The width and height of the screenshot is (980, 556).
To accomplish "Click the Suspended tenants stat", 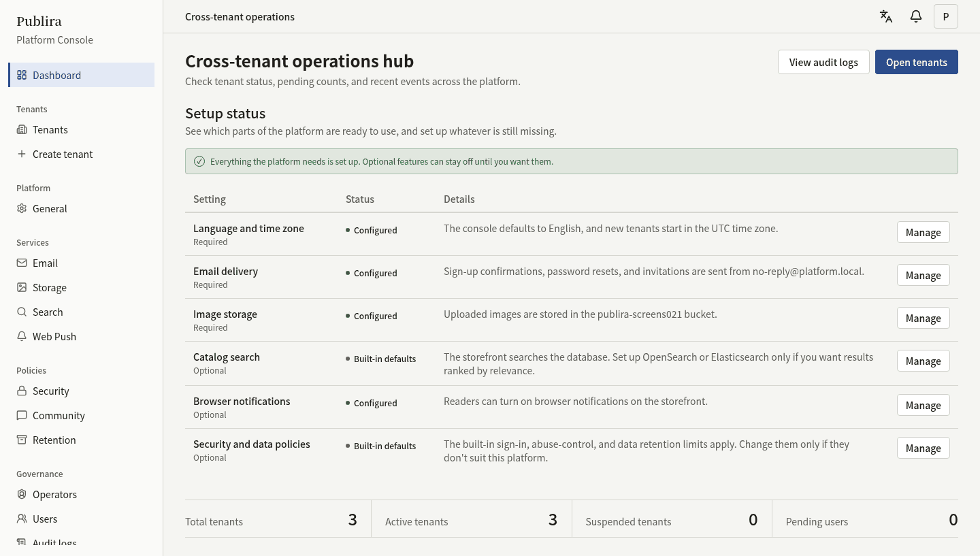I will pos(672,520).
